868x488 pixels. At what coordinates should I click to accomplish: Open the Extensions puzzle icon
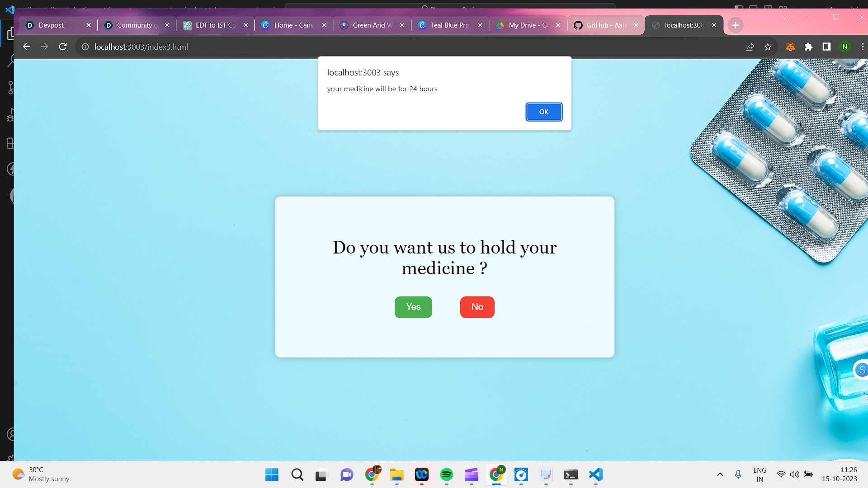(808, 47)
